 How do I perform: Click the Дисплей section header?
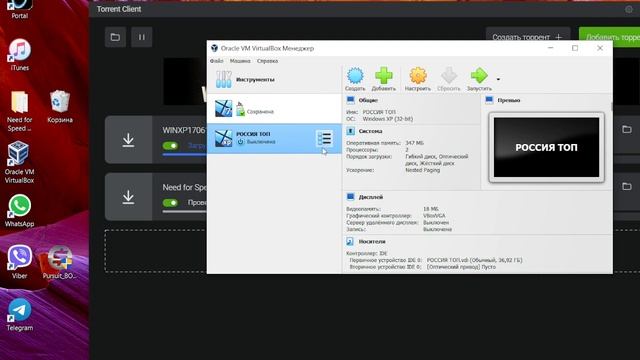pyautogui.click(x=371, y=197)
